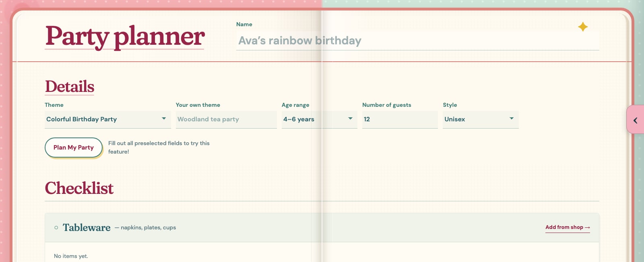This screenshot has height=262, width=644.
Task: Click the yellow sparkle star icon
Action: [x=583, y=27]
